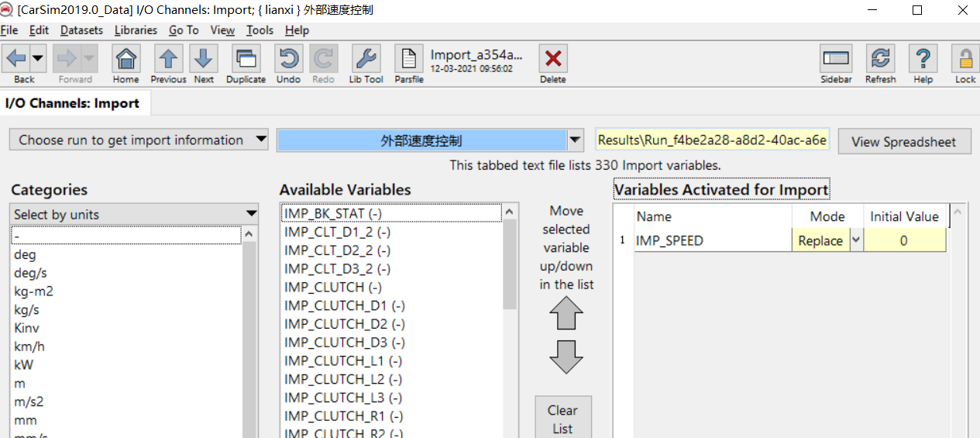Expand the run selection dropdown arrow
980x438 pixels.
point(575,140)
